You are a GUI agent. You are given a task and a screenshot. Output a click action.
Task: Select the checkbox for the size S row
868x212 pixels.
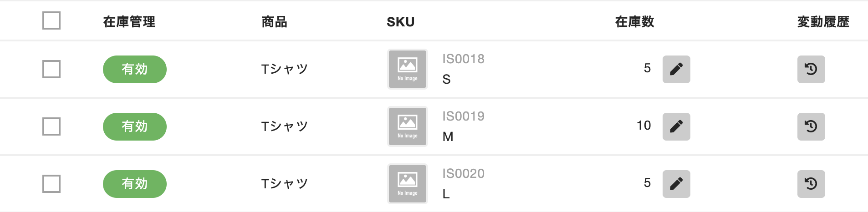pos(51,69)
